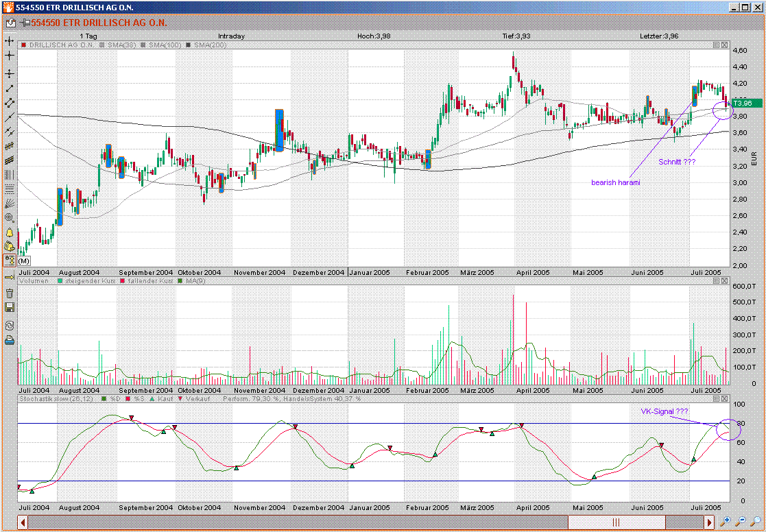Toggle the SMA(200) legend entry

coord(206,45)
